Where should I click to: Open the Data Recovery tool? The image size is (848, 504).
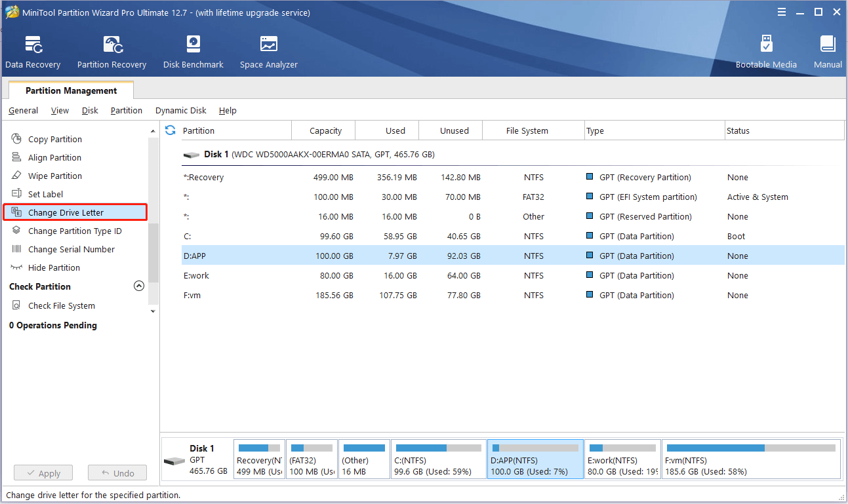(32, 51)
